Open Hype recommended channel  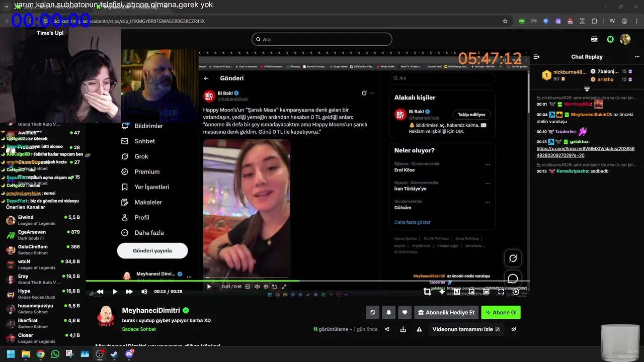click(43, 294)
